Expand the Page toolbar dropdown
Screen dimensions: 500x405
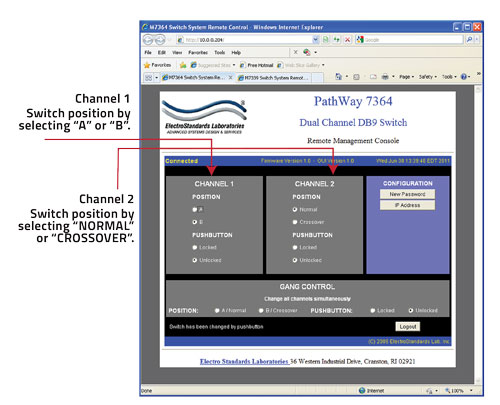click(407, 77)
